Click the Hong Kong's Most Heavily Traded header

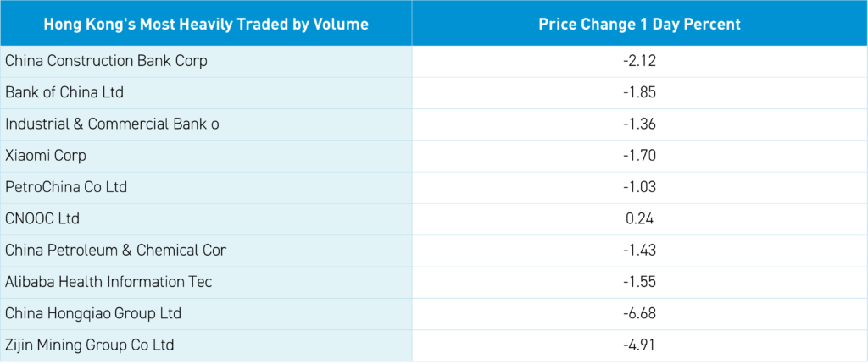point(206,24)
